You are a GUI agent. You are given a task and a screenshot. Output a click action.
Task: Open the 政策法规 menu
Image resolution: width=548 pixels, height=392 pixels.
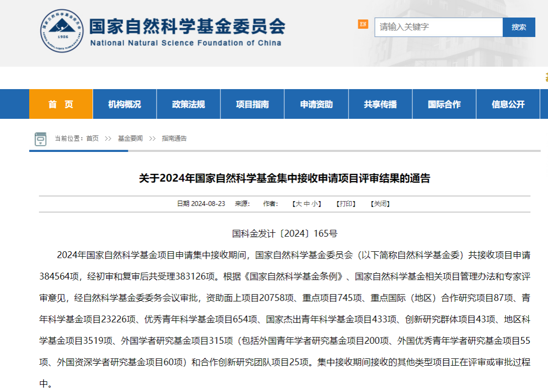[x=188, y=104]
